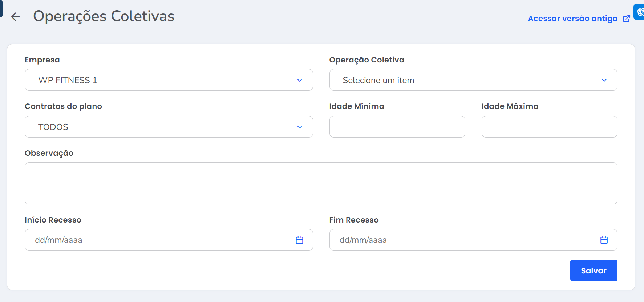Viewport: 644px width, 302px height.
Task: Click the chevron arrow in Empresa field
Action: (x=299, y=80)
